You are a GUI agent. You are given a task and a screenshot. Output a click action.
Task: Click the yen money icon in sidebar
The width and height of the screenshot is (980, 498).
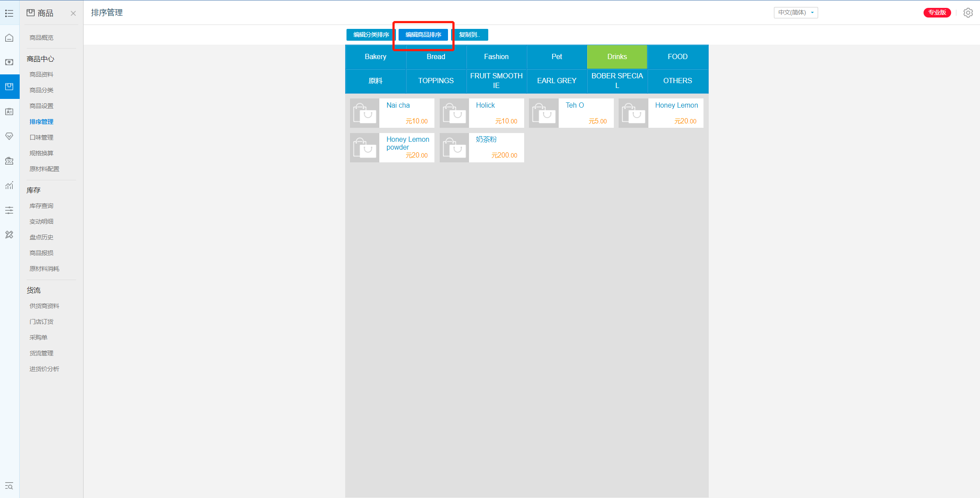pos(9,62)
